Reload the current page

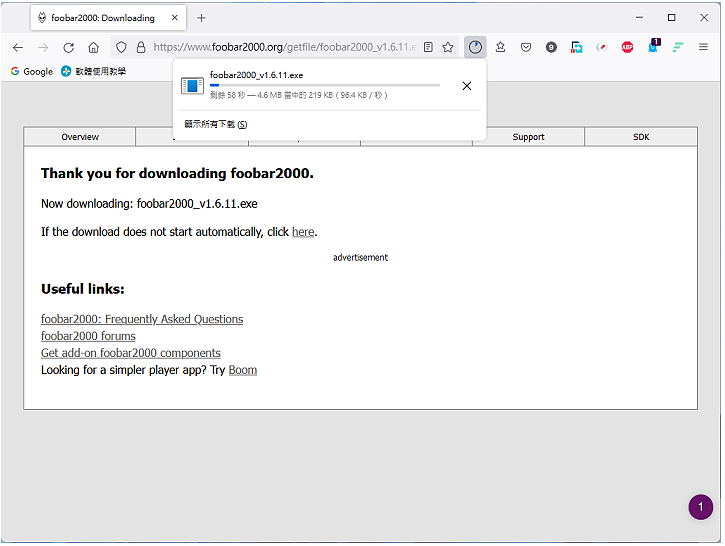coord(68,47)
